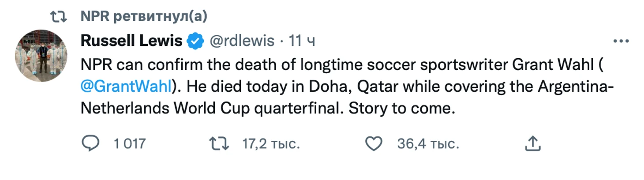Open Russell Lewis's profile picture
Image resolution: width=644 pixels, height=180 pixels.
[x=41, y=56]
